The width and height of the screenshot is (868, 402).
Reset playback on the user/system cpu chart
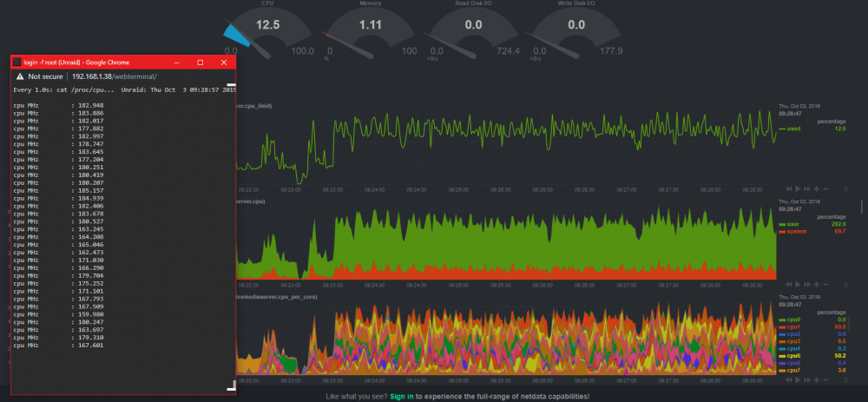(x=798, y=284)
